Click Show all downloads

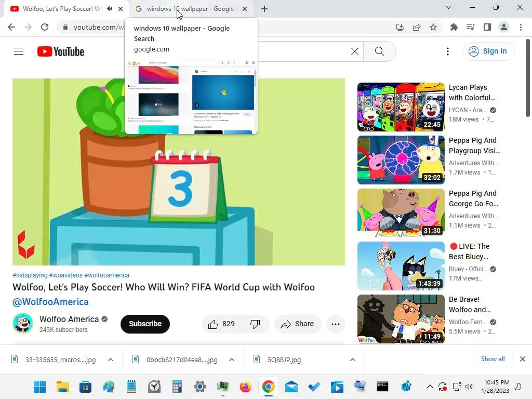click(x=493, y=359)
